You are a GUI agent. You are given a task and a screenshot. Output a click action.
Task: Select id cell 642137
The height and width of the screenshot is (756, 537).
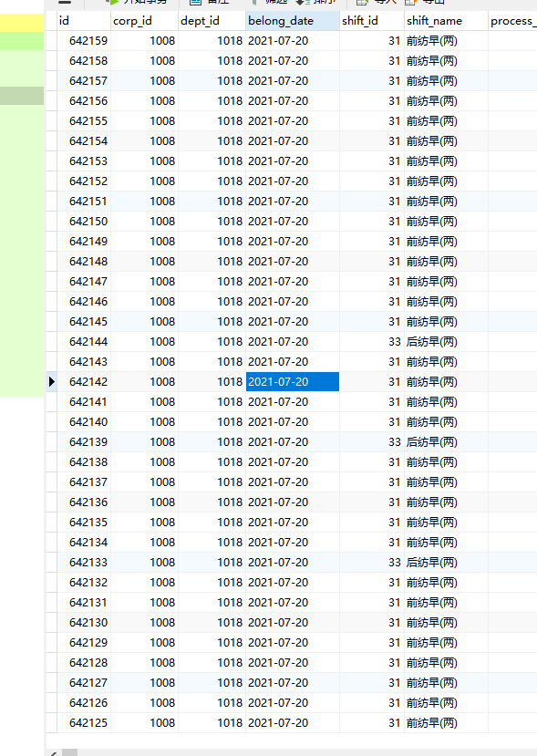pyautogui.click(x=84, y=482)
